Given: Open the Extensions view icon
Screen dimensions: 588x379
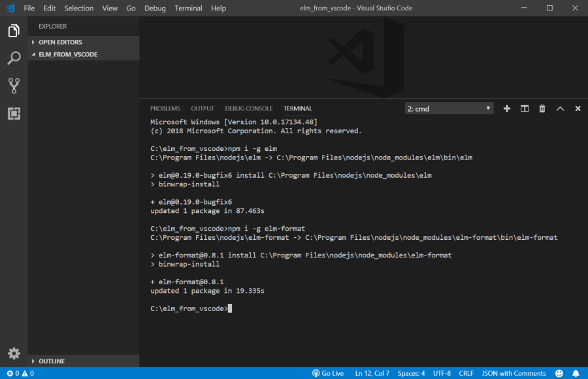Looking at the screenshot, I should coord(14,114).
